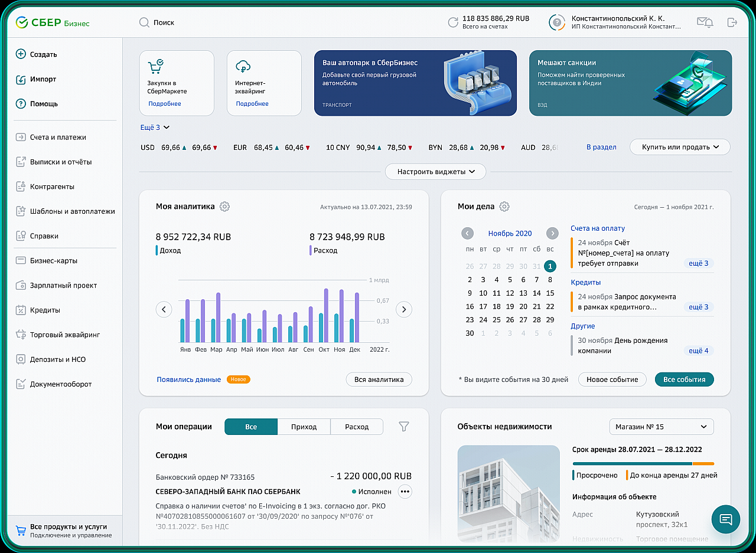Select the Все operations filter
The height and width of the screenshot is (553, 756).
pyautogui.click(x=251, y=427)
